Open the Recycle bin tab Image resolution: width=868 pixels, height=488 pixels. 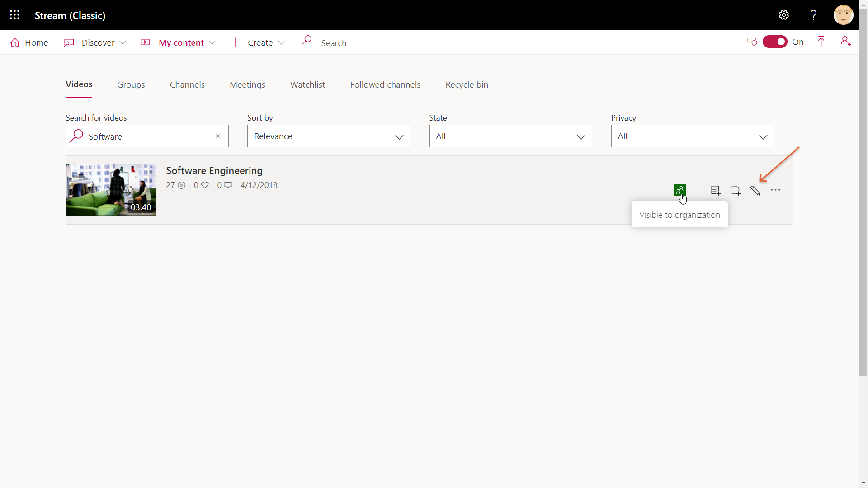tap(467, 84)
